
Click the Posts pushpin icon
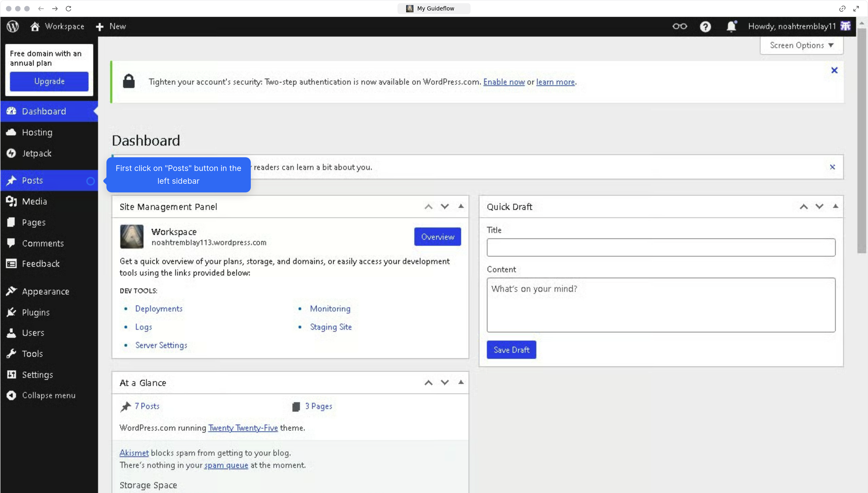click(x=11, y=181)
